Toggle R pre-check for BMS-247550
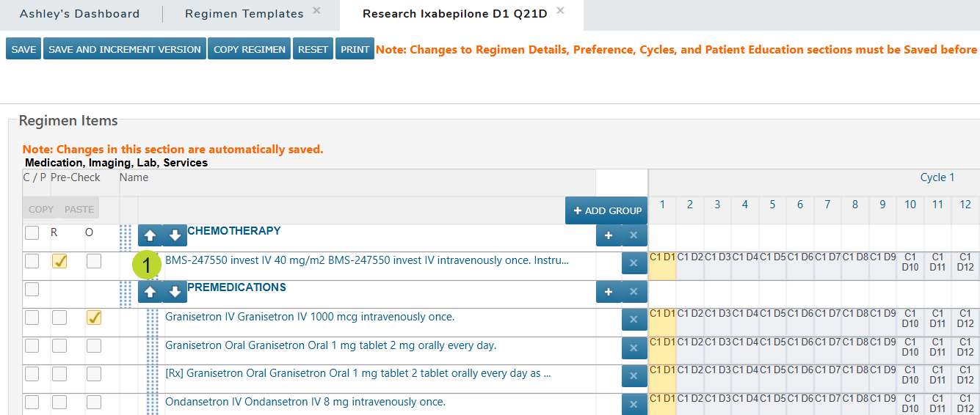The image size is (980, 415). [x=59, y=261]
